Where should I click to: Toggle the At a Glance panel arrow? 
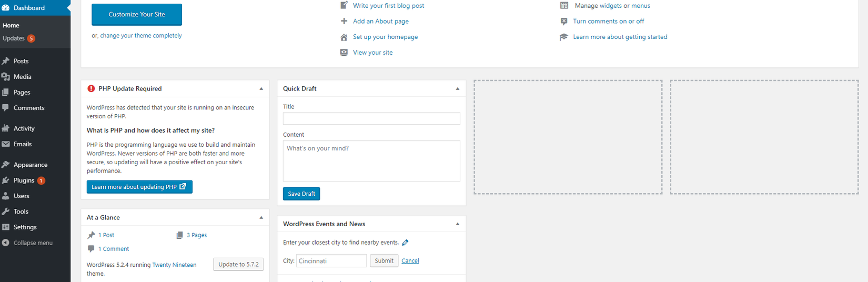(x=261, y=218)
